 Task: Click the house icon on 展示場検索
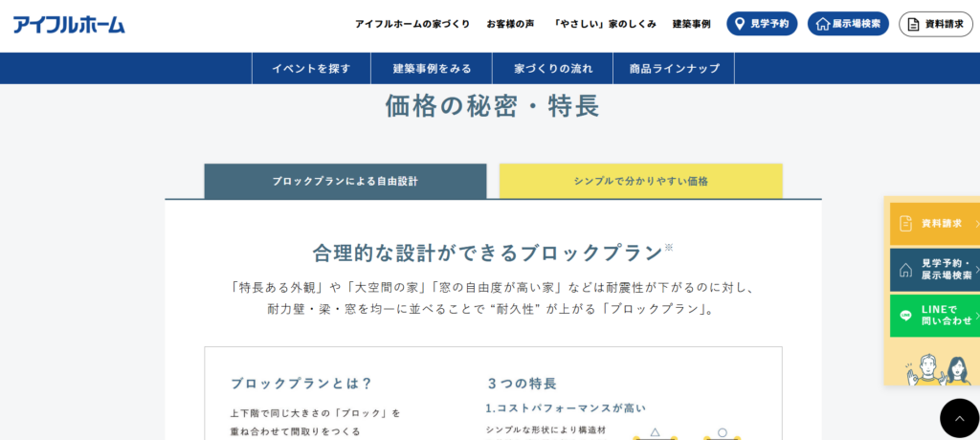[x=821, y=24]
